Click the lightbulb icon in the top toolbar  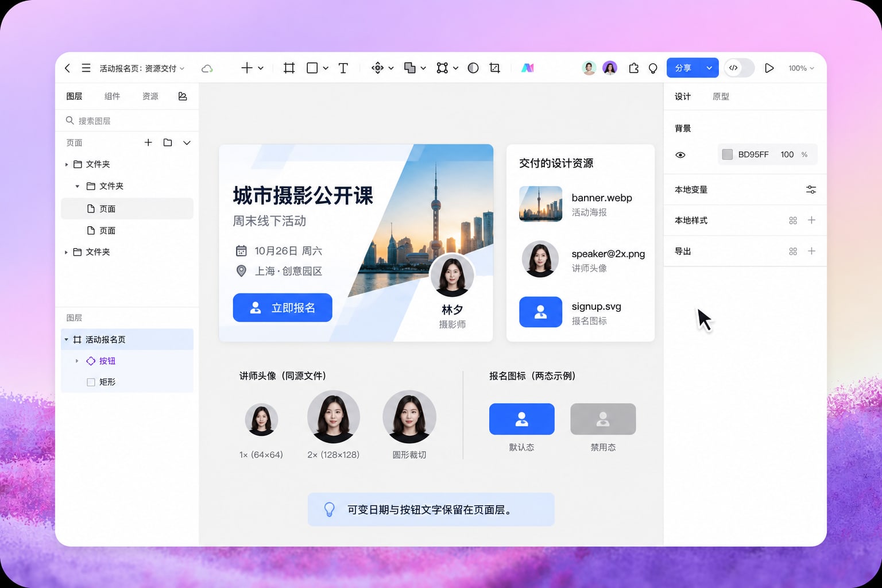click(x=653, y=68)
